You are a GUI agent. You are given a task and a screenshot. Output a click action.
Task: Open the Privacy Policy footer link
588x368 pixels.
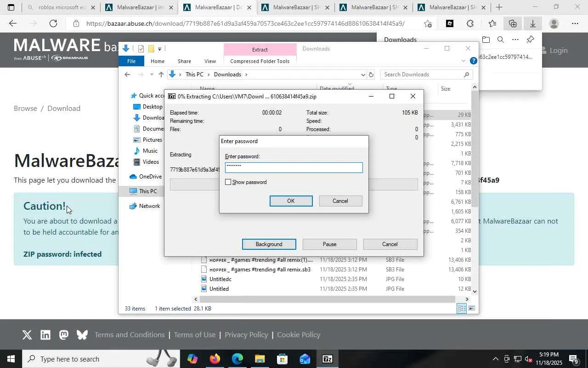[x=246, y=335]
